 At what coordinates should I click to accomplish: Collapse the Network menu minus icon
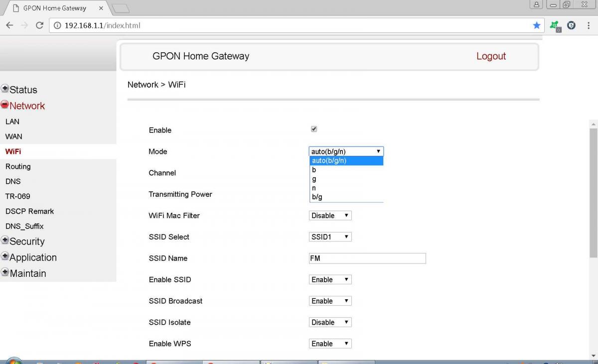(5, 105)
